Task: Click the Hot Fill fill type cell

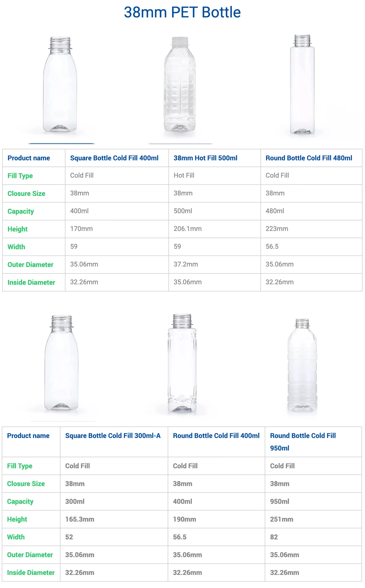Action: tap(214, 176)
